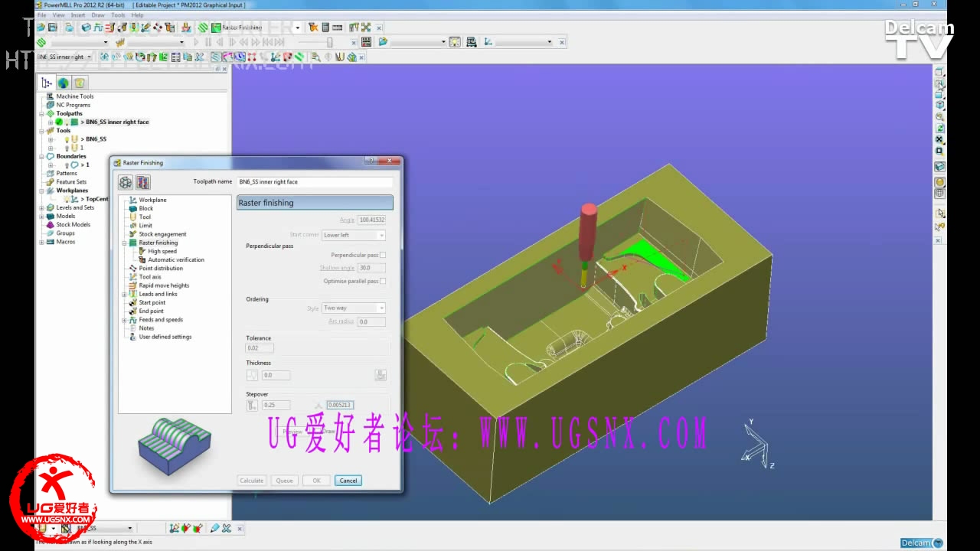Open the Insert menu
The image size is (980, 551).
78,15
